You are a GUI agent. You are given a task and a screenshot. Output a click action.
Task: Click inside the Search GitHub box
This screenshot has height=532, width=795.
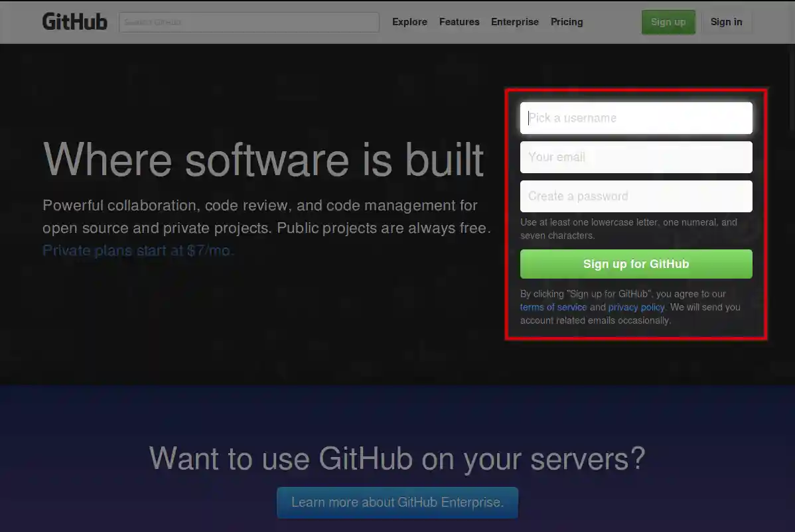249,22
